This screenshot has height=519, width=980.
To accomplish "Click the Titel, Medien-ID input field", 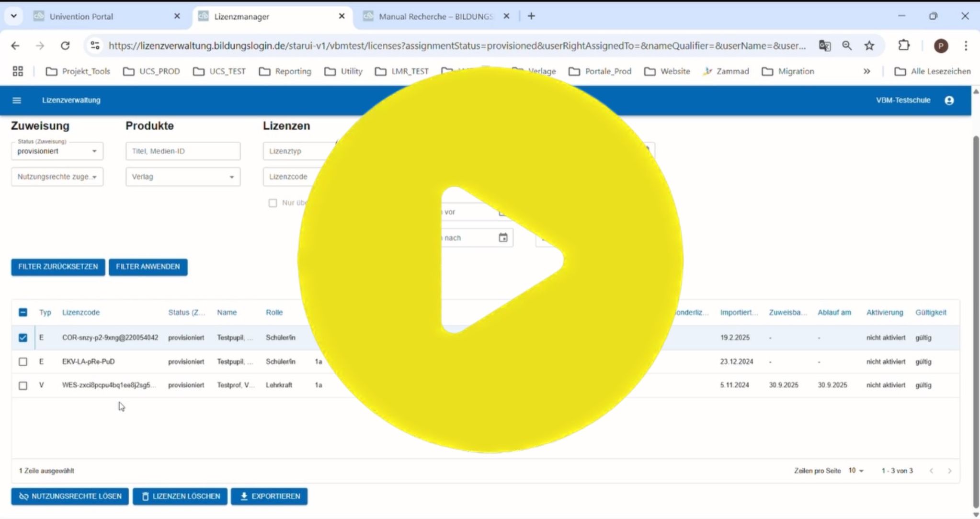I will (183, 151).
